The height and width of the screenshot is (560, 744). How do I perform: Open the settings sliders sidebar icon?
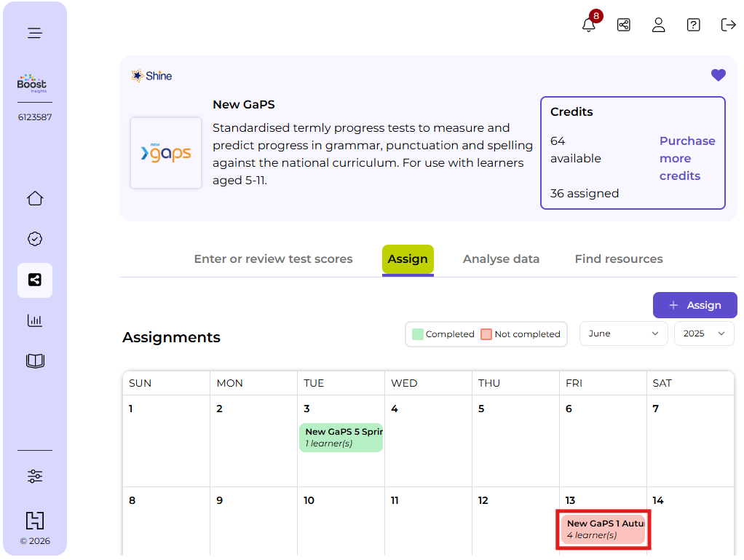point(35,476)
